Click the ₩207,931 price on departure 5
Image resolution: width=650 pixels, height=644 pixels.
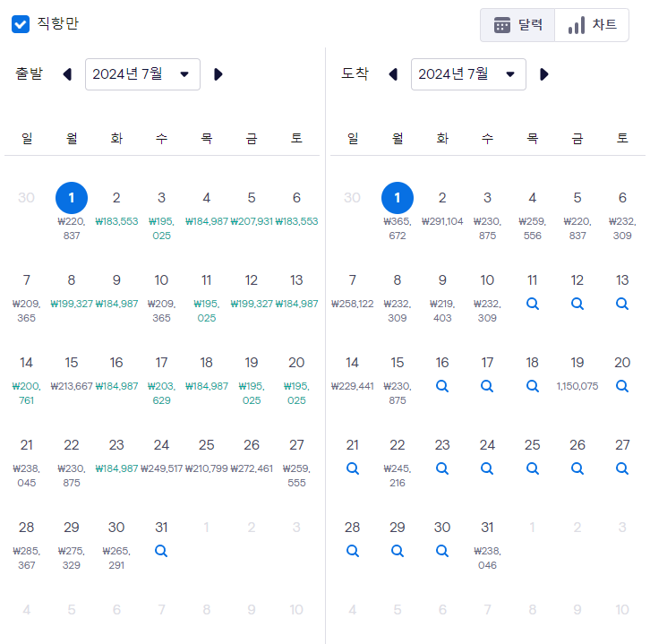pyautogui.click(x=252, y=221)
